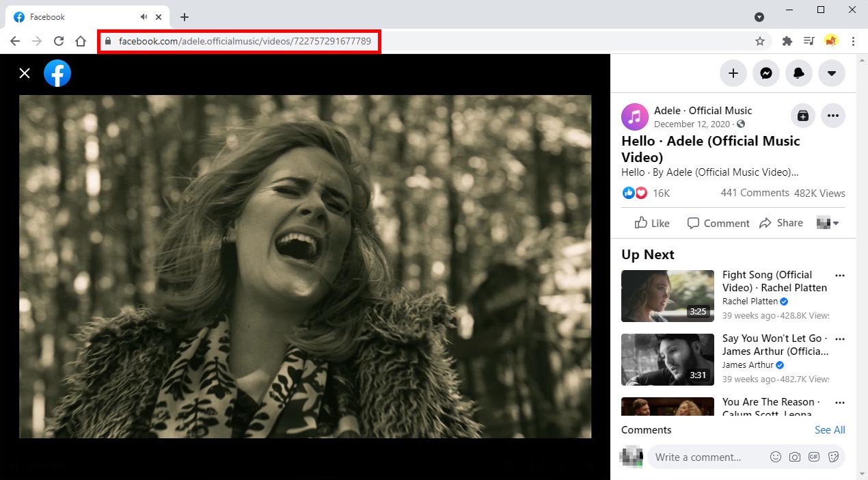Open the Messenger icon
The height and width of the screenshot is (480, 868).
coord(766,73)
